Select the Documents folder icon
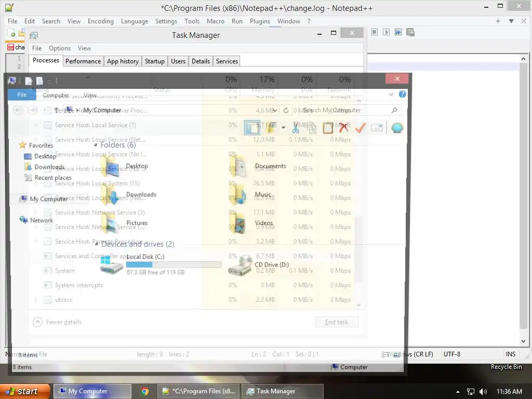 (x=237, y=166)
